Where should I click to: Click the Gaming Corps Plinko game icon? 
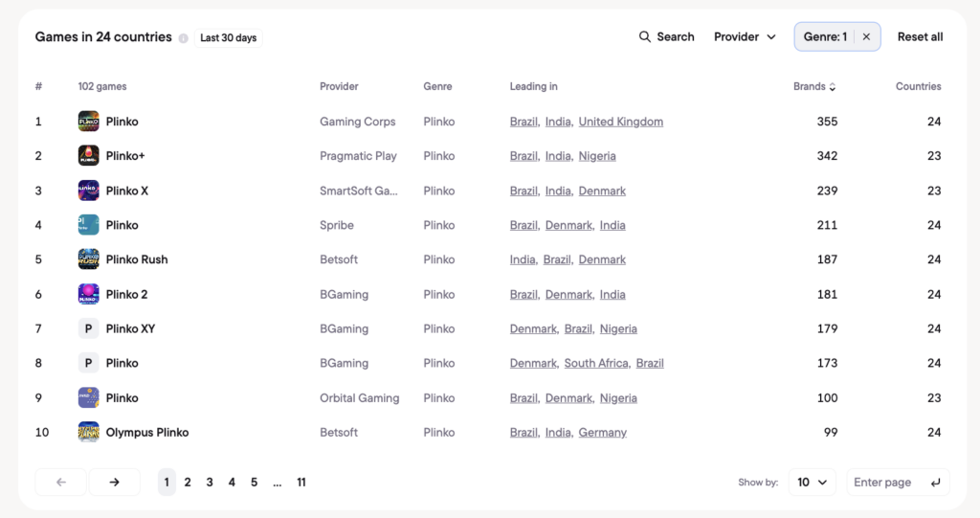88,122
